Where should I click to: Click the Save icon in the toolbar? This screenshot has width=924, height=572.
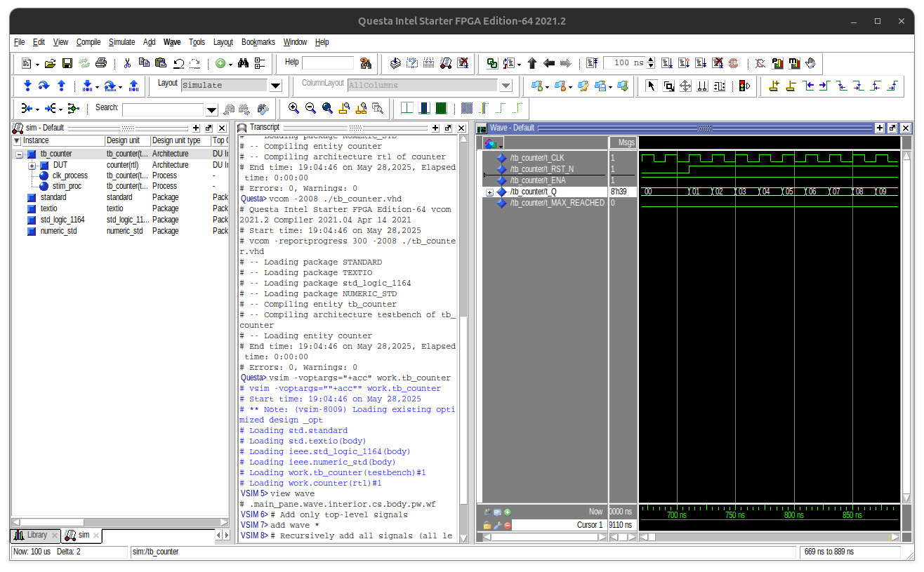tap(67, 63)
